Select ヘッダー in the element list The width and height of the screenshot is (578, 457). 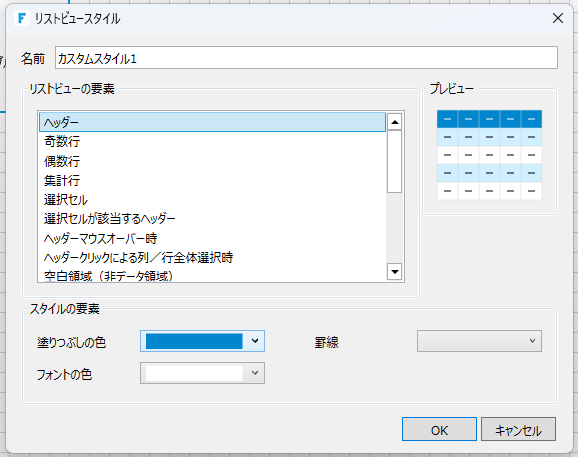pyautogui.click(x=212, y=122)
